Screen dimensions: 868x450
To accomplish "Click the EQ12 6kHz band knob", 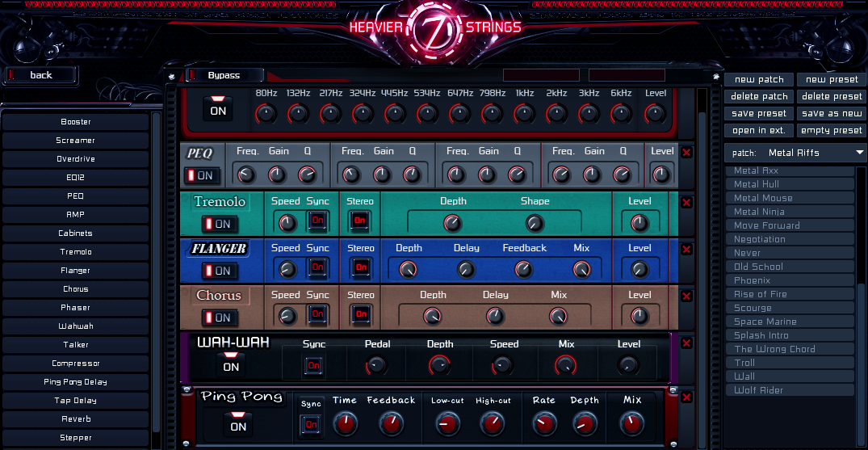I will coord(621,114).
